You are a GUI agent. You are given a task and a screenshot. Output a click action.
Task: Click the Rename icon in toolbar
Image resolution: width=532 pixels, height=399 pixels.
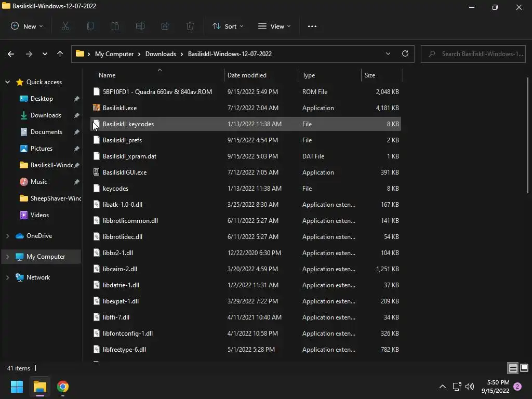tap(140, 26)
